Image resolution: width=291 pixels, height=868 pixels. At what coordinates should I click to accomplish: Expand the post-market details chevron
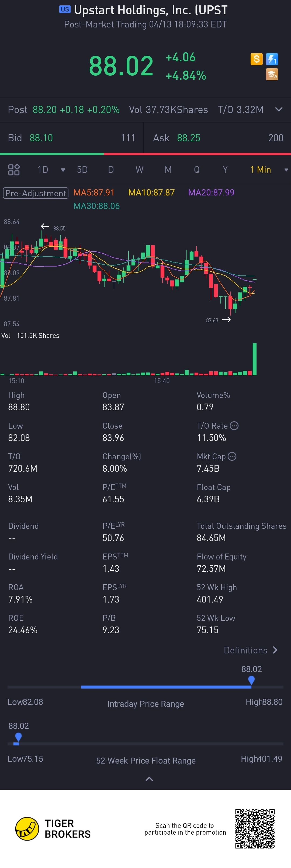[279, 109]
